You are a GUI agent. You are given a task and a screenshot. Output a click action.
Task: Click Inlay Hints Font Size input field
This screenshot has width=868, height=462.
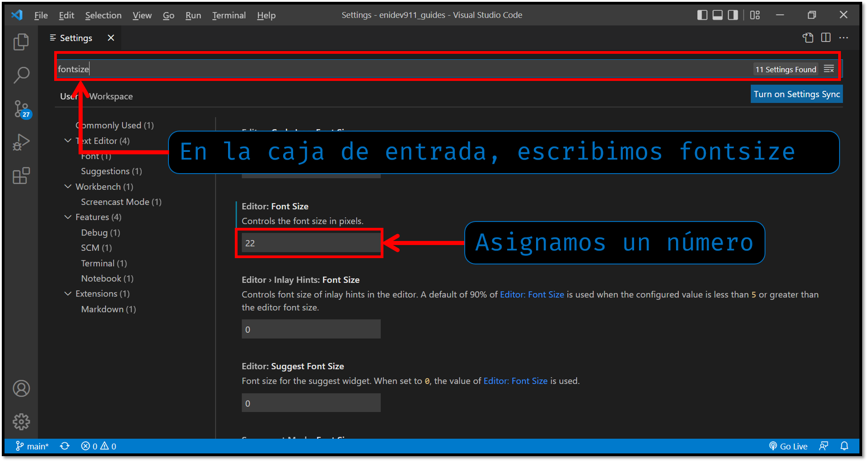pos(311,329)
